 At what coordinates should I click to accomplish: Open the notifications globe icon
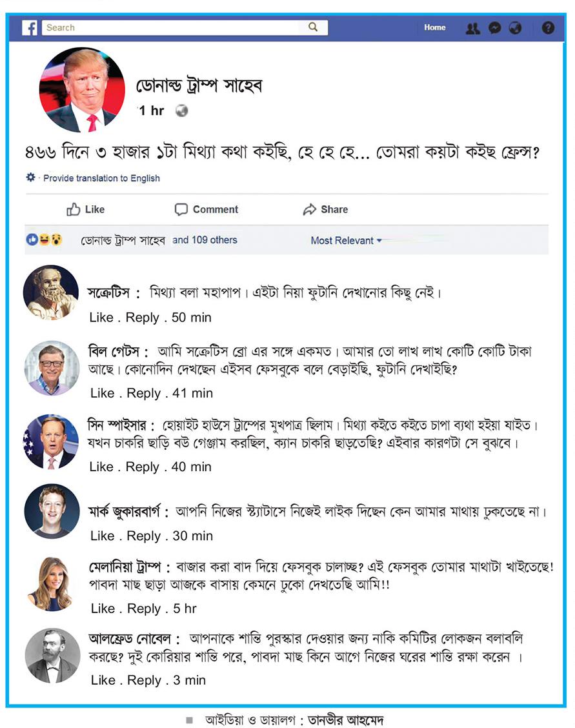click(515, 28)
